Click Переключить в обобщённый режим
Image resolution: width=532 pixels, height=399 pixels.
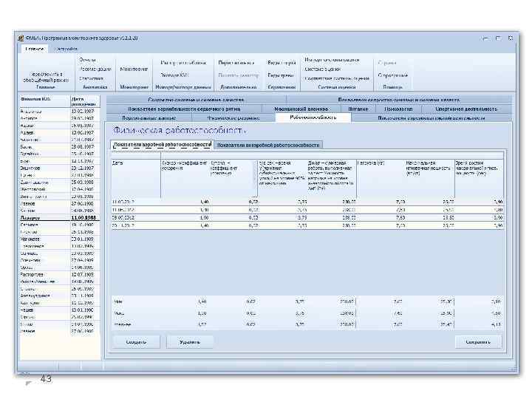(46, 77)
